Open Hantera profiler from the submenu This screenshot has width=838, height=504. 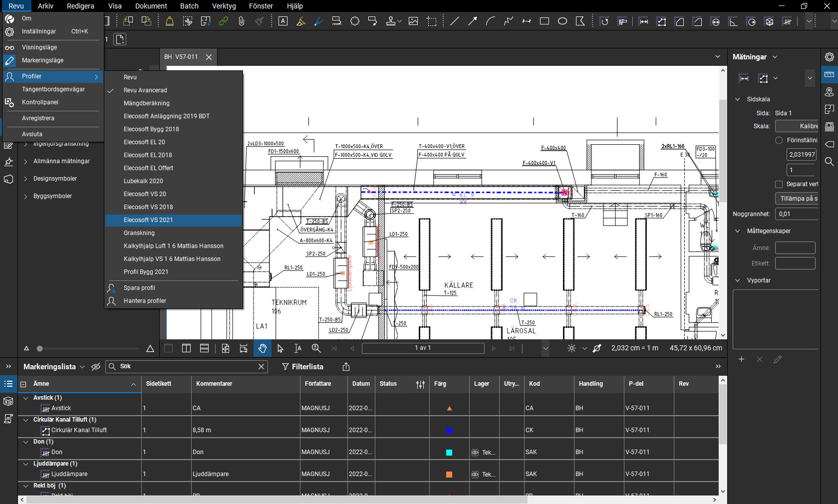[145, 301]
